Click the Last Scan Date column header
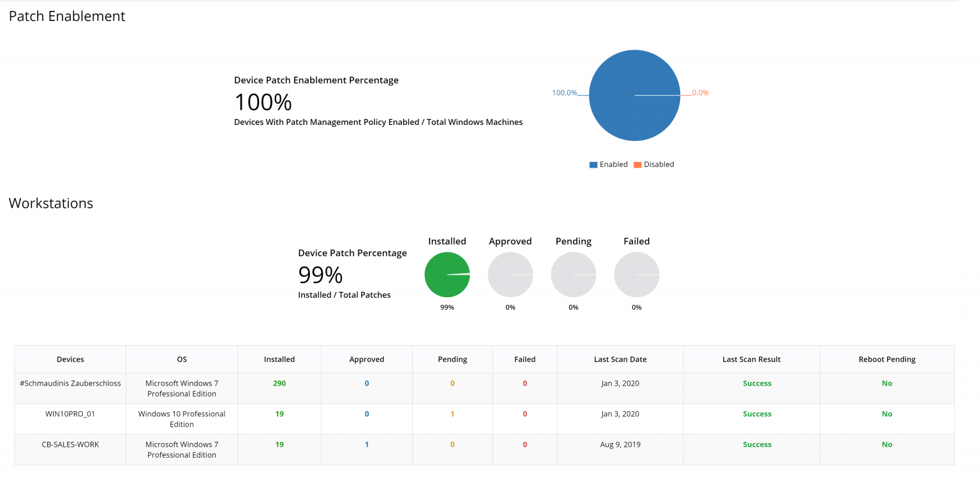 click(620, 359)
